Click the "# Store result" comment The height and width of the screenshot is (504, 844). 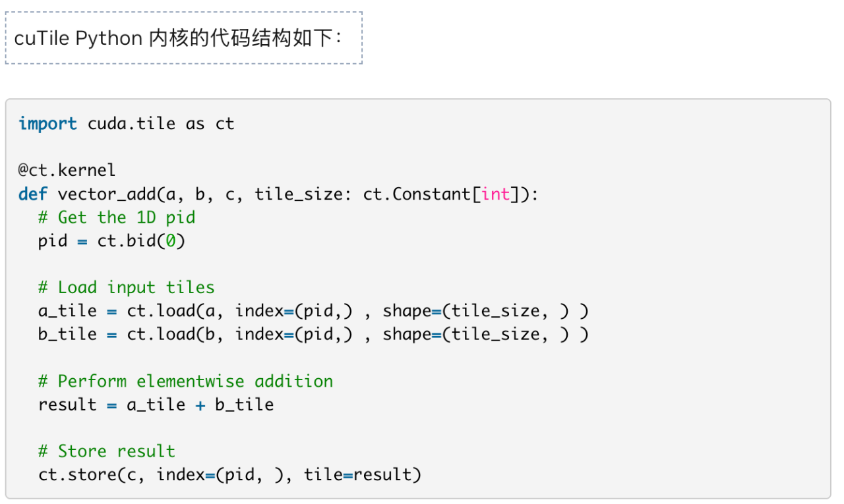107,451
